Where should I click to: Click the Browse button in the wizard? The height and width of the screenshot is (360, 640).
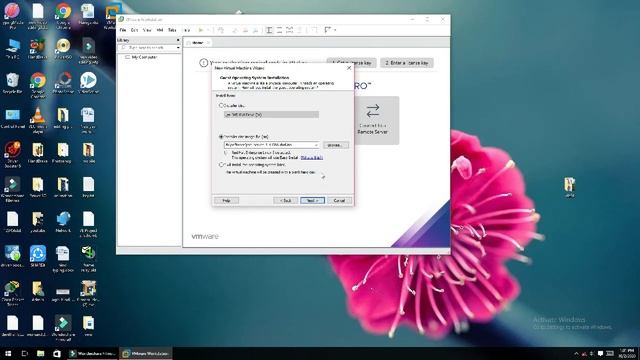tap(336, 145)
